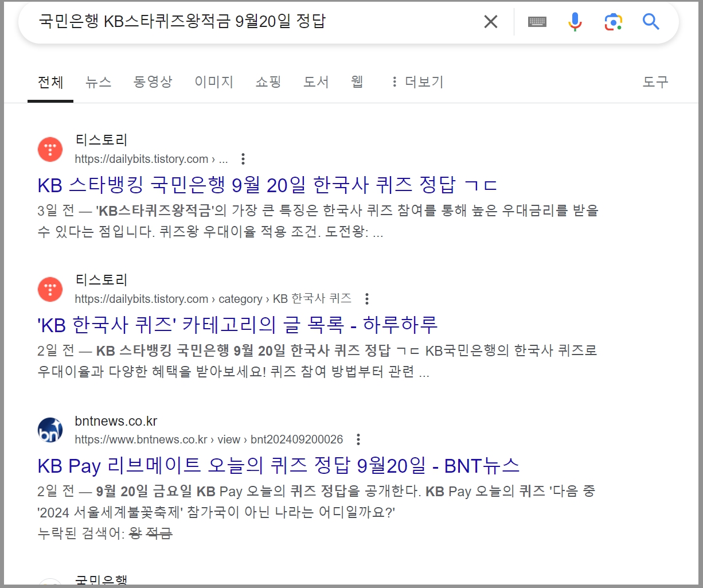The image size is (703, 588).
Task: Click the 왕 적금 missing-term link
Action: pyautogui.click(x=151, y=534)
